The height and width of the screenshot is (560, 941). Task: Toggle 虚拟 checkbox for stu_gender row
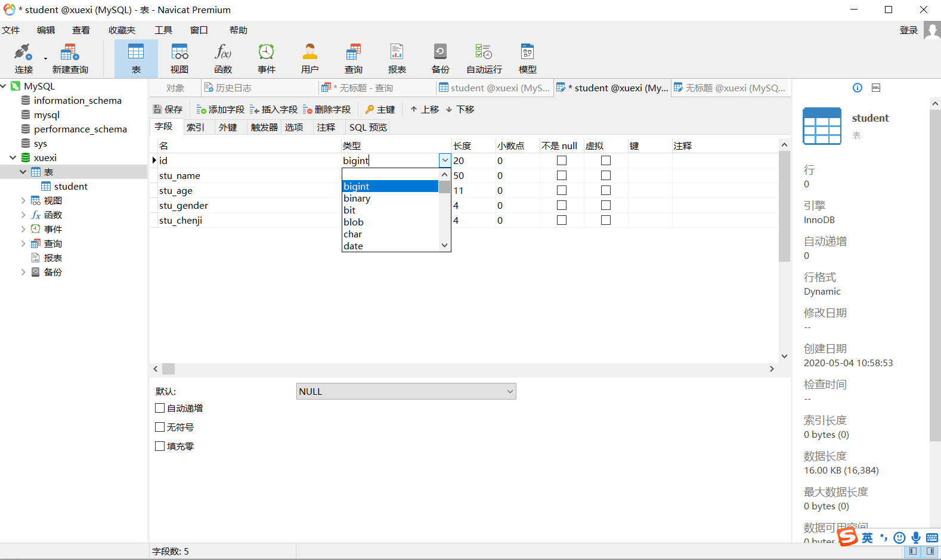point(606,205)
